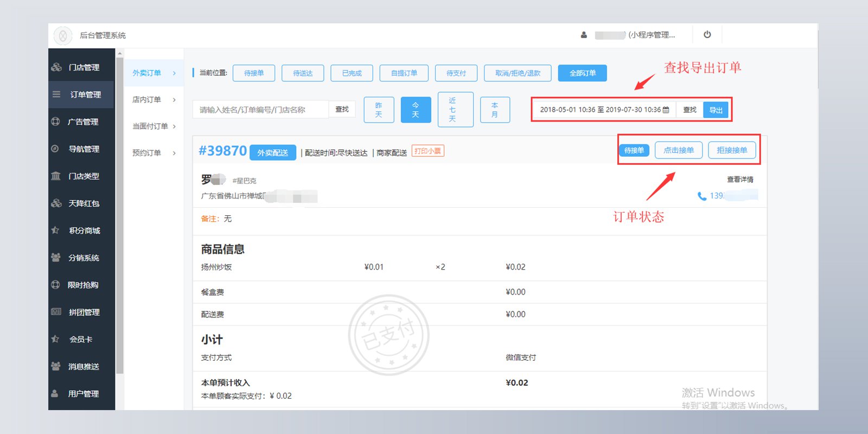Click the user profile icon in header

click(584, 35)
